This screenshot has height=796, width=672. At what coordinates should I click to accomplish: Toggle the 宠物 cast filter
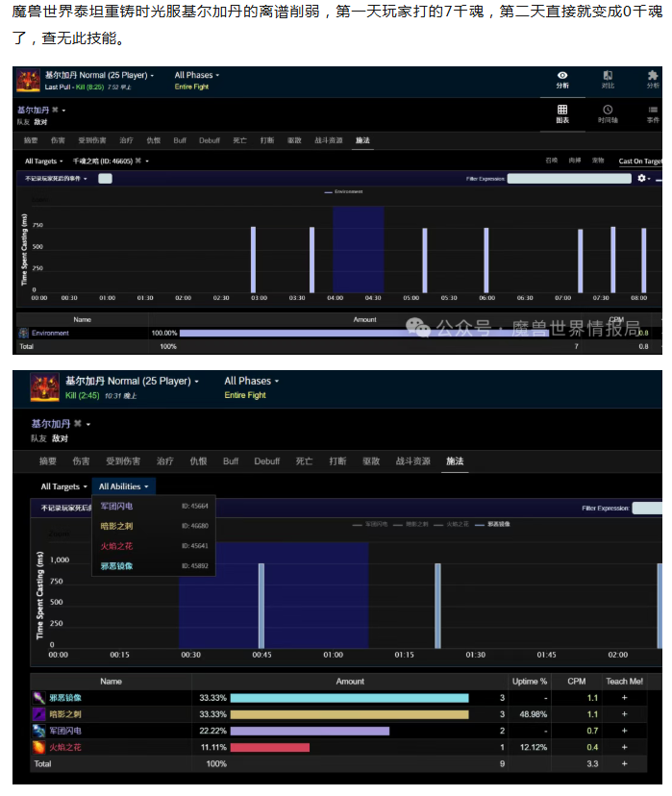(x=598, y=161)
